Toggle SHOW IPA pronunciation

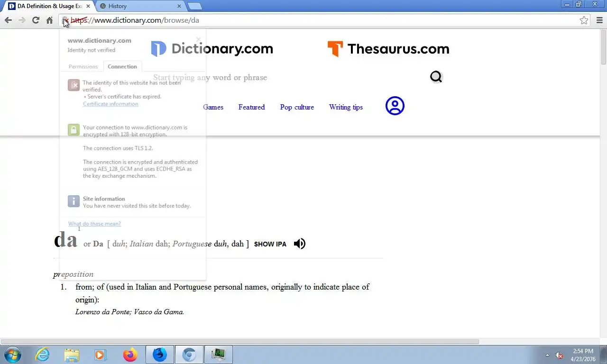coord(270,244)
